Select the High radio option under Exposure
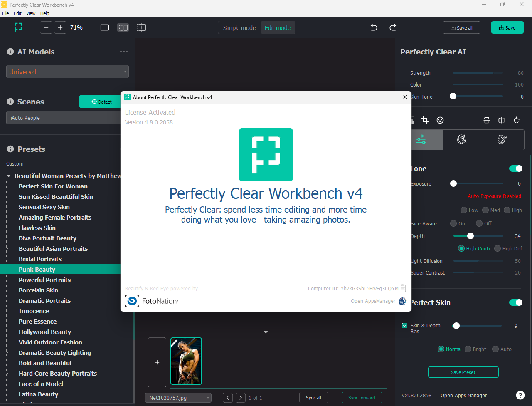 pos(507,210)
